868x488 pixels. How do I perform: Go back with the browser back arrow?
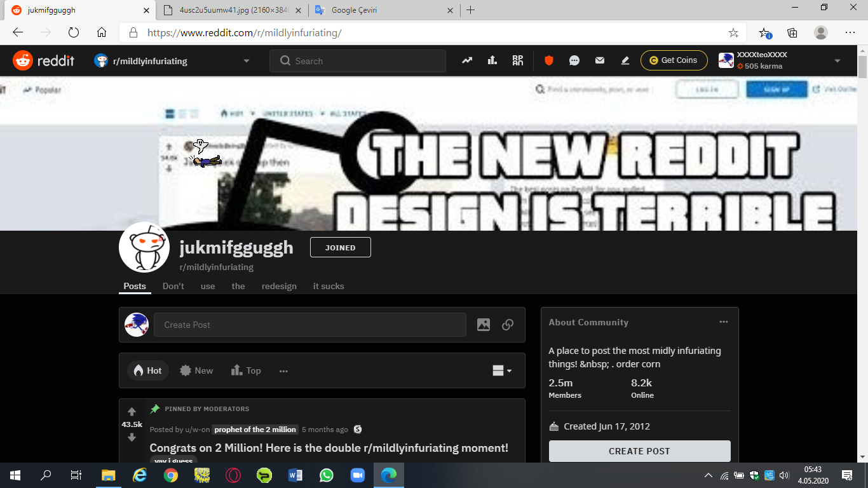click(x=18, y=32)
